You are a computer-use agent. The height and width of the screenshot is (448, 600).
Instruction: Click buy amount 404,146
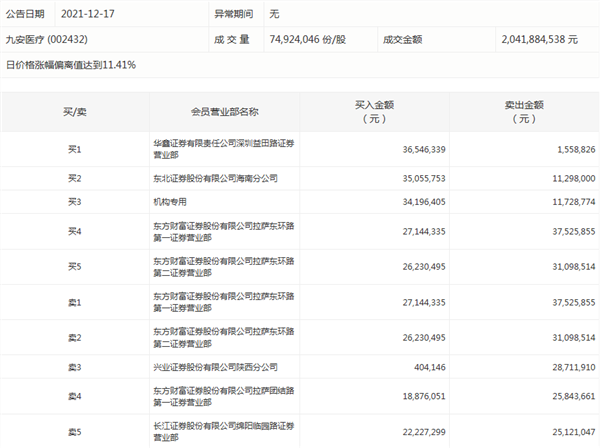click(430, 367)
